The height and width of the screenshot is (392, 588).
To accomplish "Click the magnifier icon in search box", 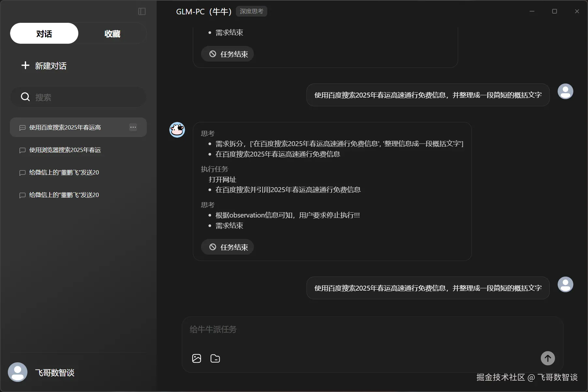I will coord(25,97).
